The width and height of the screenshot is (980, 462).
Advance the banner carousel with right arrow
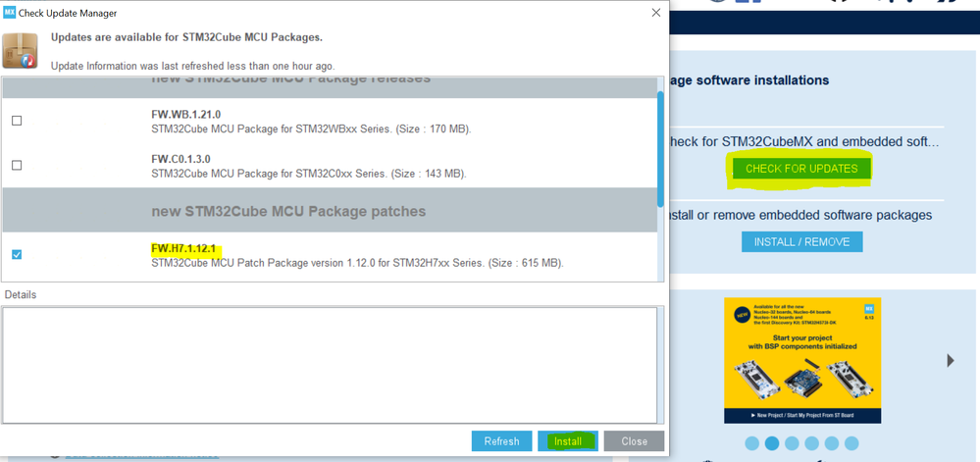point(951,360)
